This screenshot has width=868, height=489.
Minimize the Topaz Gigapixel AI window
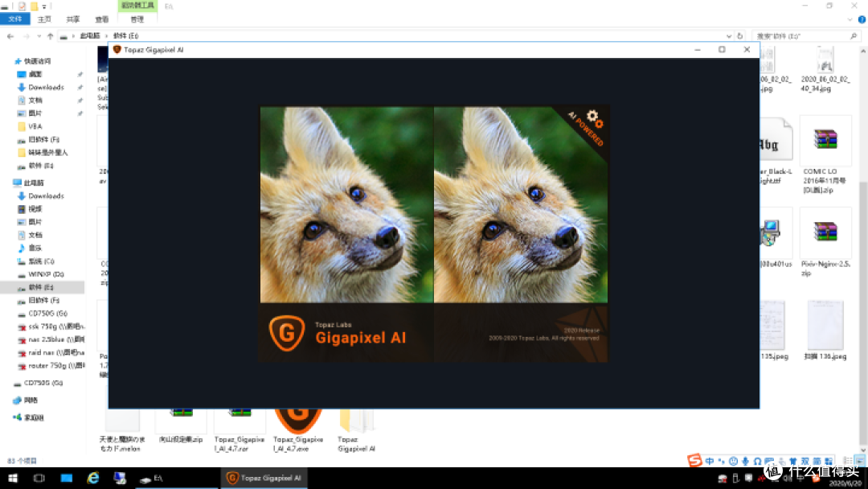click(x=698, y=49)
